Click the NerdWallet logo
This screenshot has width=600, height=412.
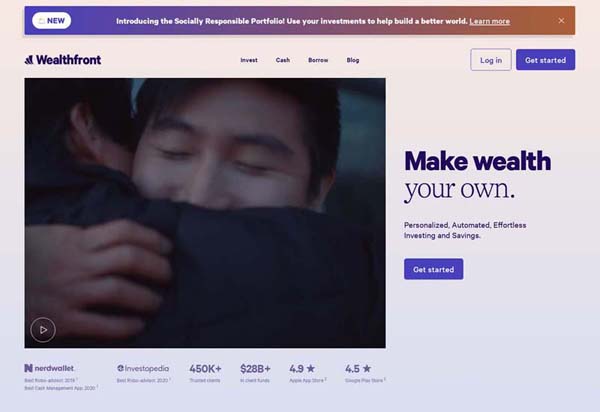click(49, 368)
